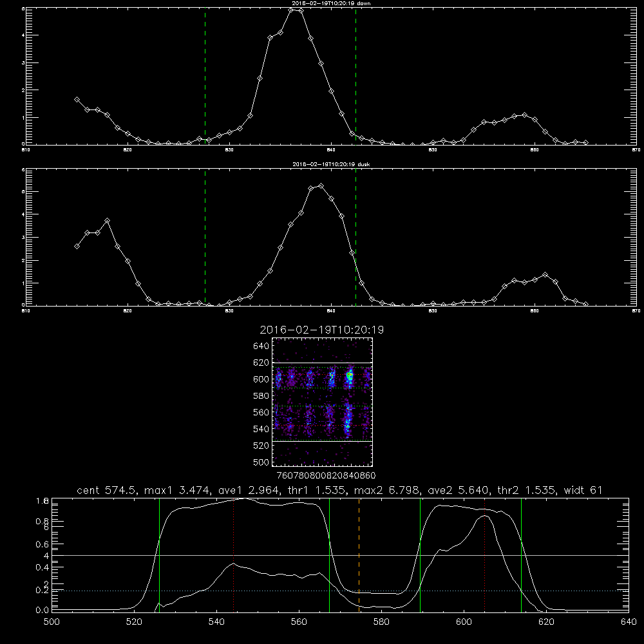This screenshot has width=644, height=644.
Task: Click the '840' label on the dawn plot x-axis
Action: (x=332, y=150)
